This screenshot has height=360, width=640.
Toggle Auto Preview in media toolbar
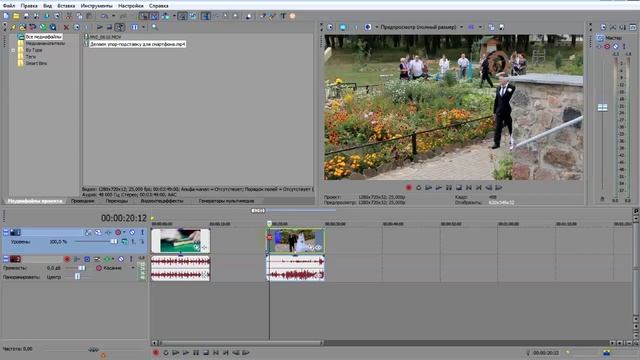[x=120, y=27]
